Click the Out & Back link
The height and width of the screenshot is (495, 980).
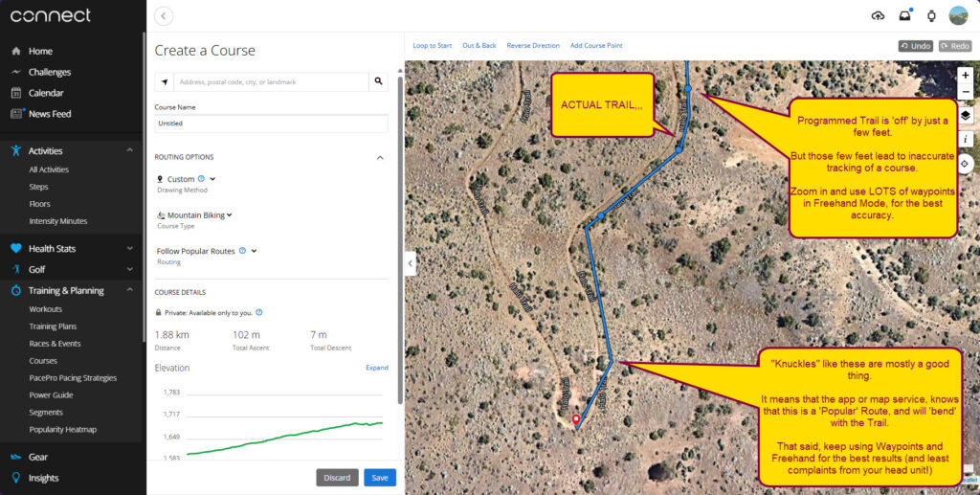pyautogui.click(x=479, y=46)
